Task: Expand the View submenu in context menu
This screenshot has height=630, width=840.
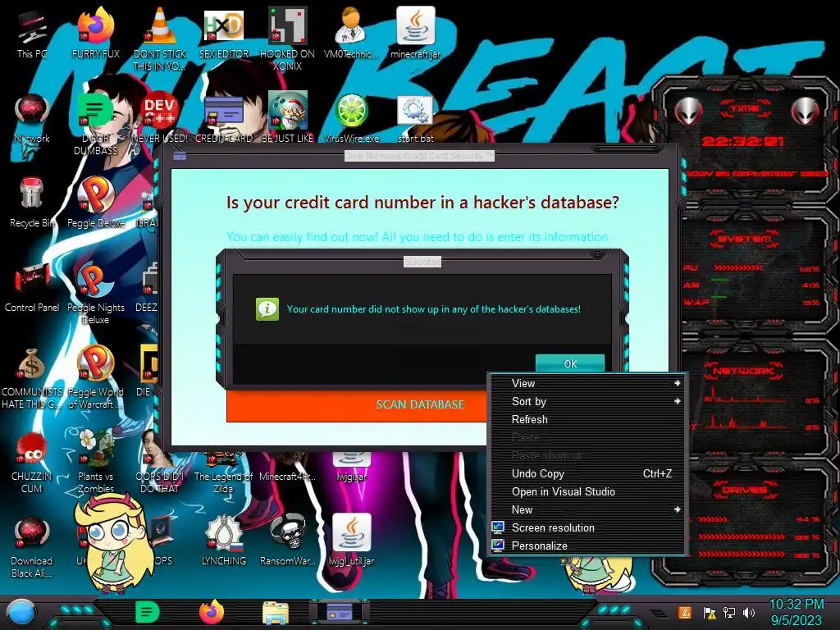Action: 587,383
